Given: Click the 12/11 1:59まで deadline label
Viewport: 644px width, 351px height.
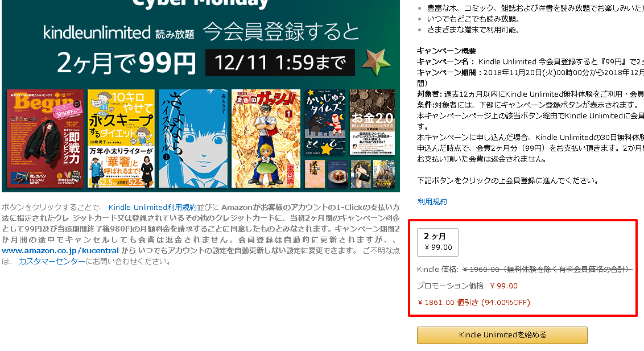Looking at the screenshot, I should click(280, 63).
